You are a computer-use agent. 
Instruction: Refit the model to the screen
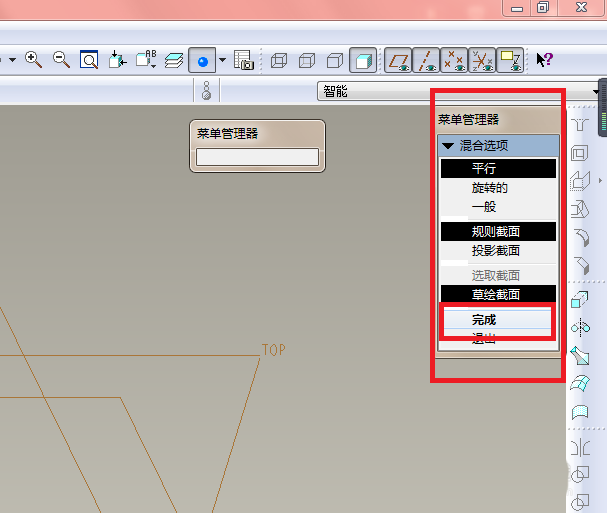(89, 60)
